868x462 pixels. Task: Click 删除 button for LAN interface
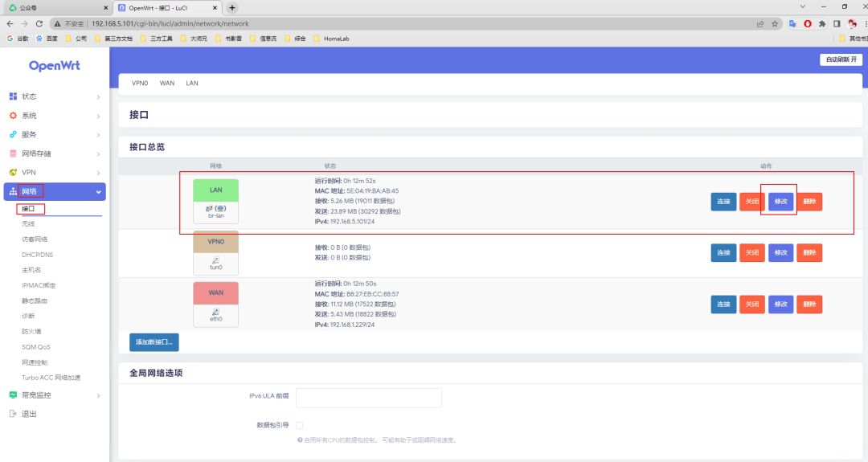[x=809, y=202]
